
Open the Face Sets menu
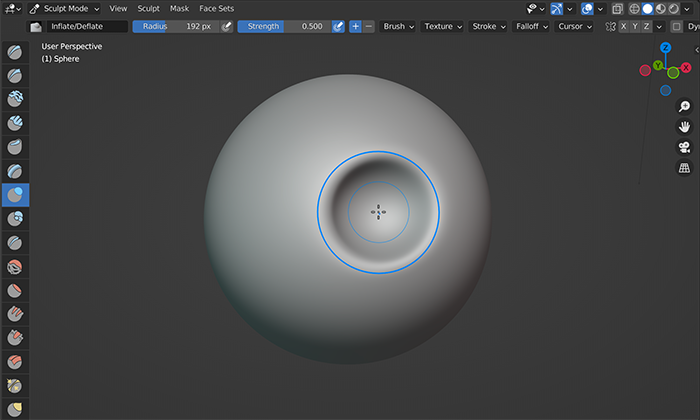[x=217, y=8]
